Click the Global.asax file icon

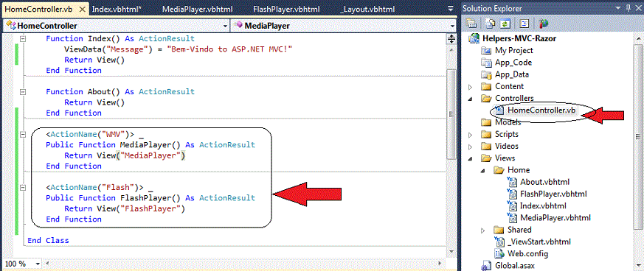(x=487, y=266)
